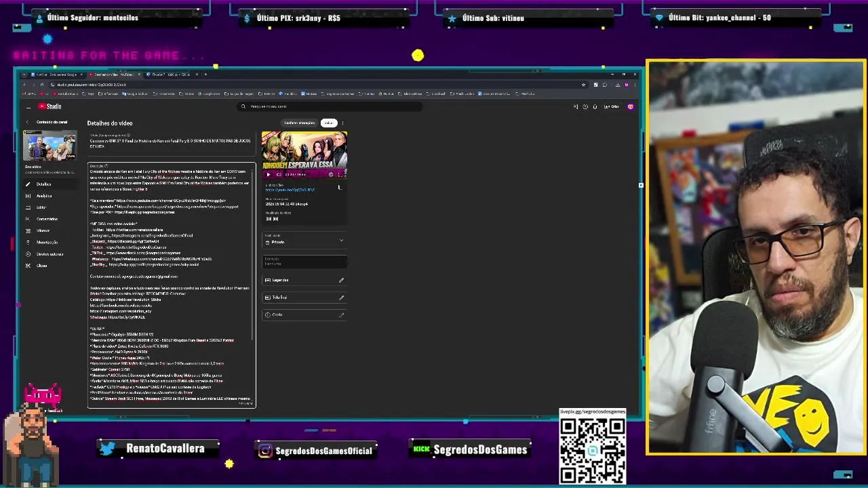Go back to Conteúdo do canal arrow

tap(28, 122)
